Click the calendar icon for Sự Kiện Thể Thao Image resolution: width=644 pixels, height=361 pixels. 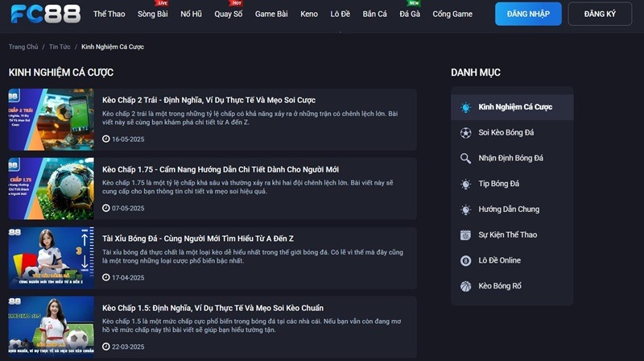pos(465,235)
